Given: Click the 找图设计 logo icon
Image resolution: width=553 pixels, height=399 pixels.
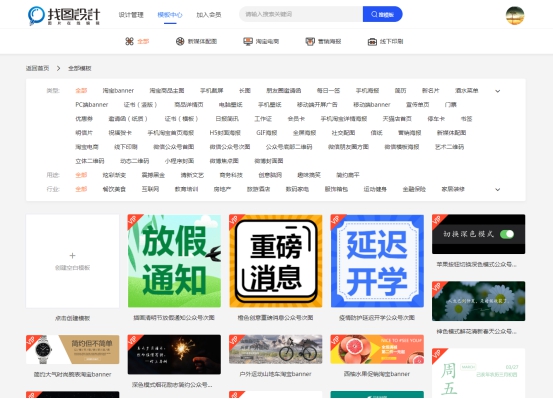Looking at the screenshot, I should click(36, 16).
